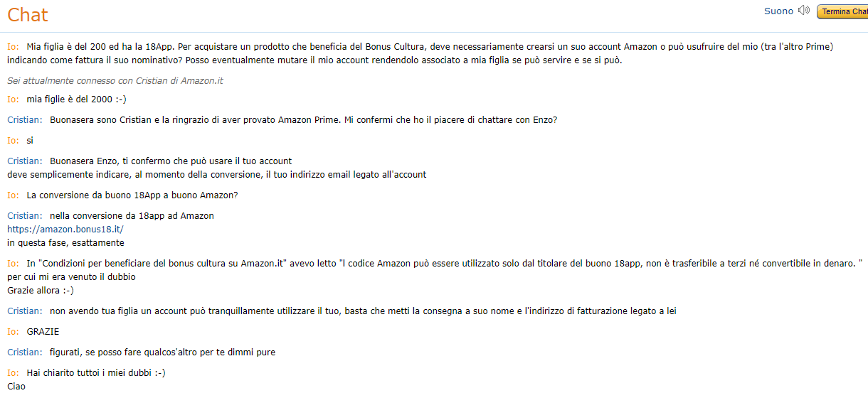The image size is (868, 393).
Task: Click the question about converting 18App buono
Action: (x=132, y=195)
